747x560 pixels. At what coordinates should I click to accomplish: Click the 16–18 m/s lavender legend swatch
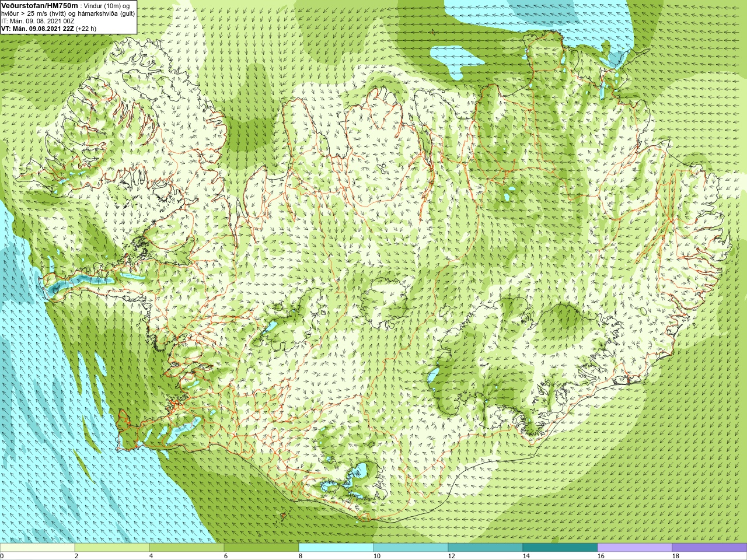tap(635, 548)
